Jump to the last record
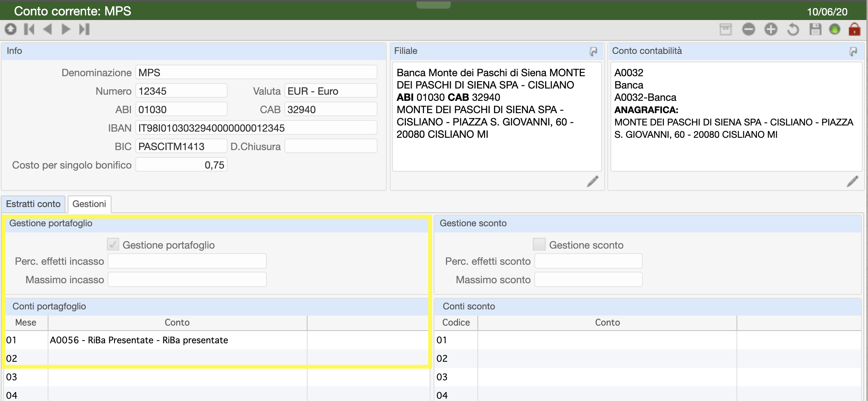This screenshot has width=868, height=401. 84,29
